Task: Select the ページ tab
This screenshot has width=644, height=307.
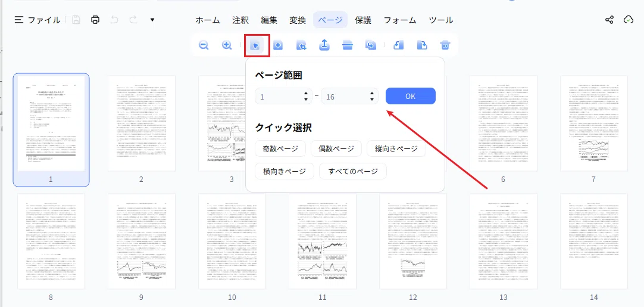Action: tap(330, 20)
